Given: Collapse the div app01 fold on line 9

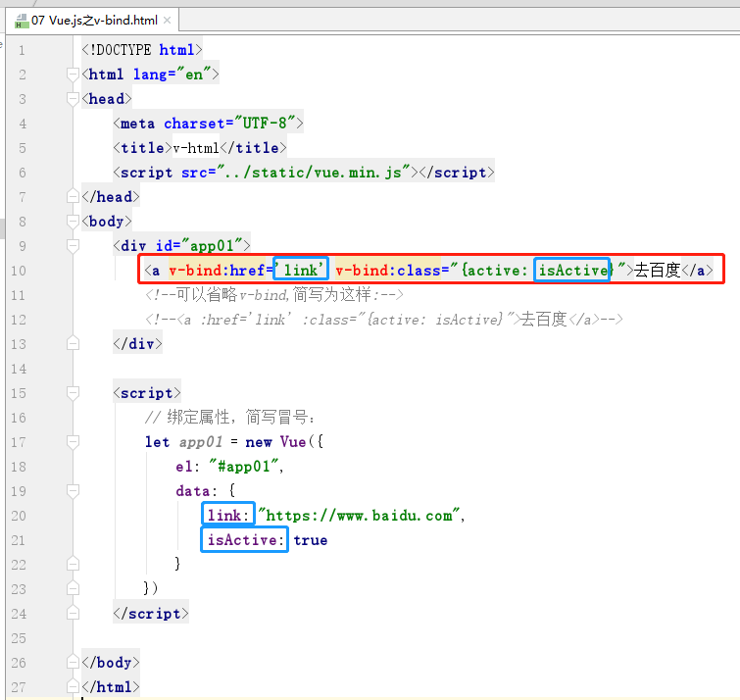Looking at the screenshot, I should point(73,246).
